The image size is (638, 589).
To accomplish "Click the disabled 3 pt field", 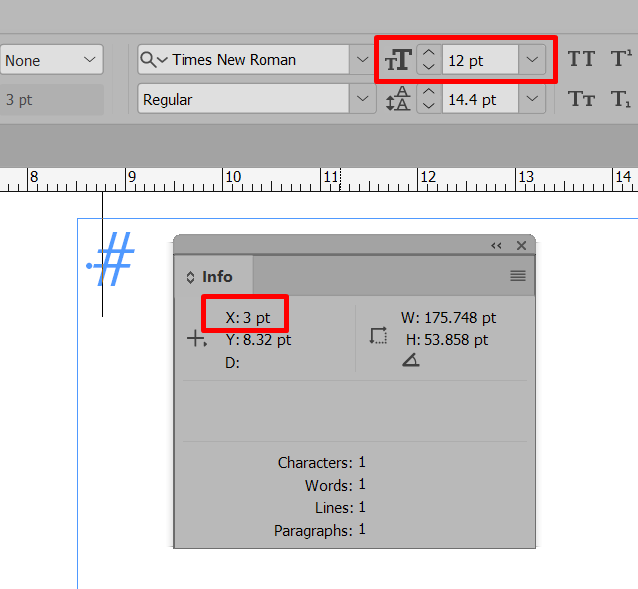I will pos(52,100).
